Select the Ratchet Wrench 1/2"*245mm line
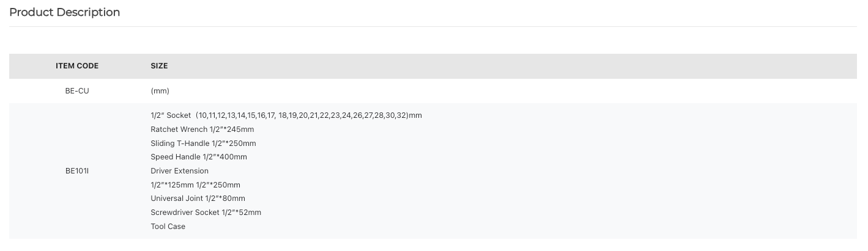This screenshot has width=868, height=251. 202,129
